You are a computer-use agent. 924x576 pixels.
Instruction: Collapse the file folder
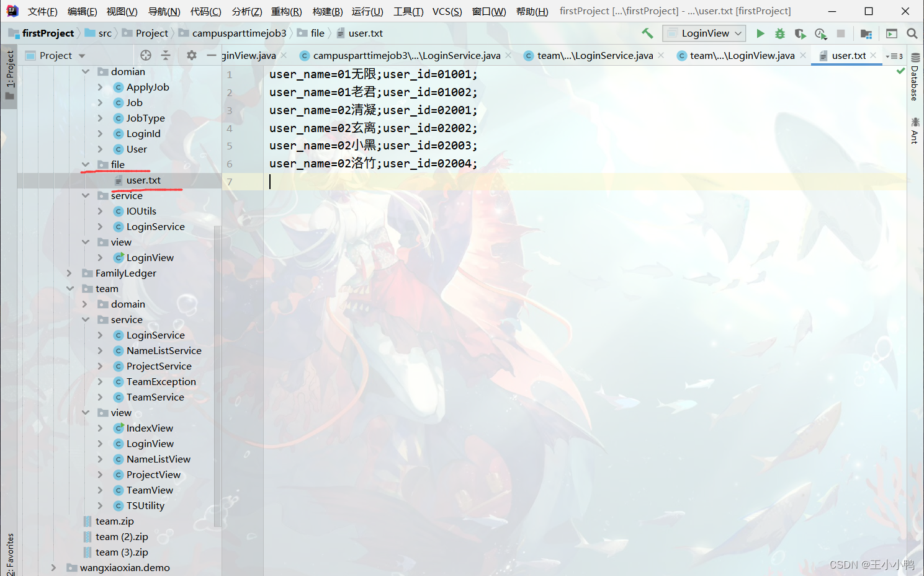[x=86, y=165]
